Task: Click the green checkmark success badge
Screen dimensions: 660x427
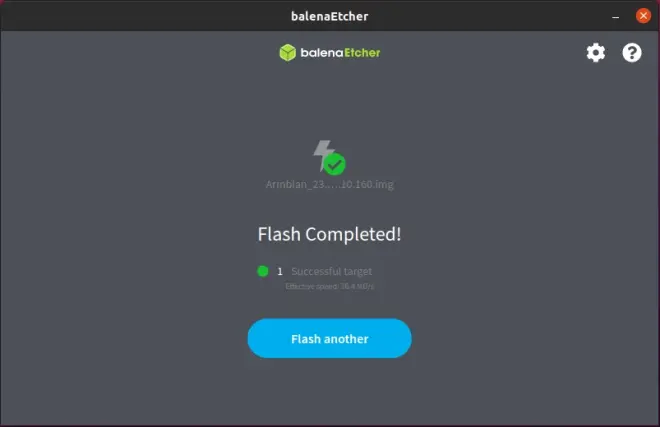Action: pyautogui.click(x=335, y=164)
